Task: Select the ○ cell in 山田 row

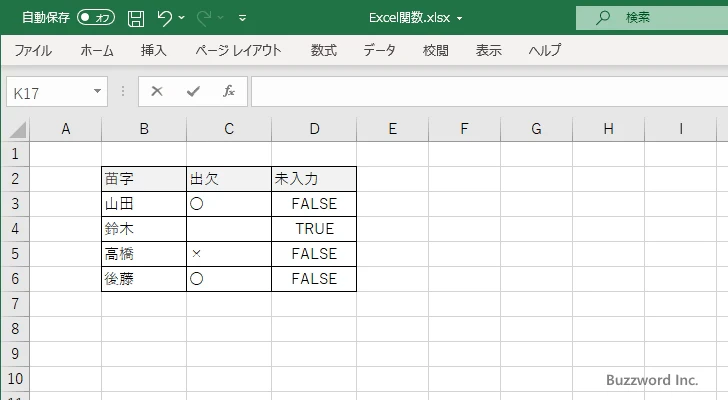Action: 229,204
